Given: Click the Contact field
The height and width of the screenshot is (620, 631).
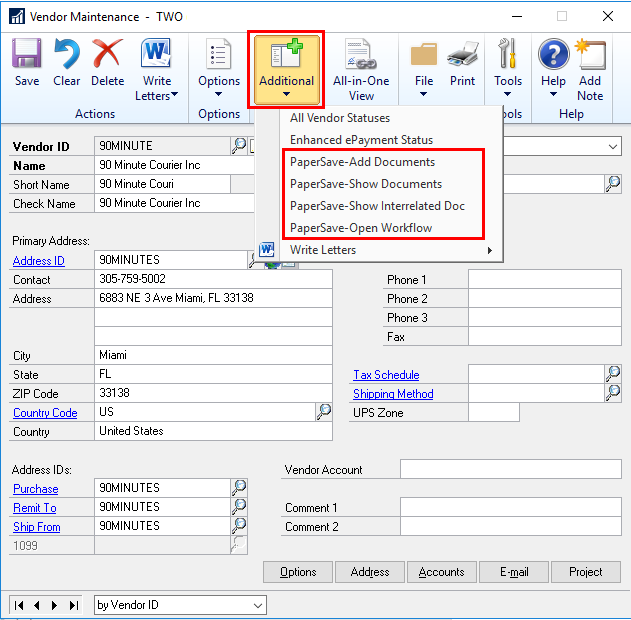Looking at the screenshot, I should click(x=213, y=279).
